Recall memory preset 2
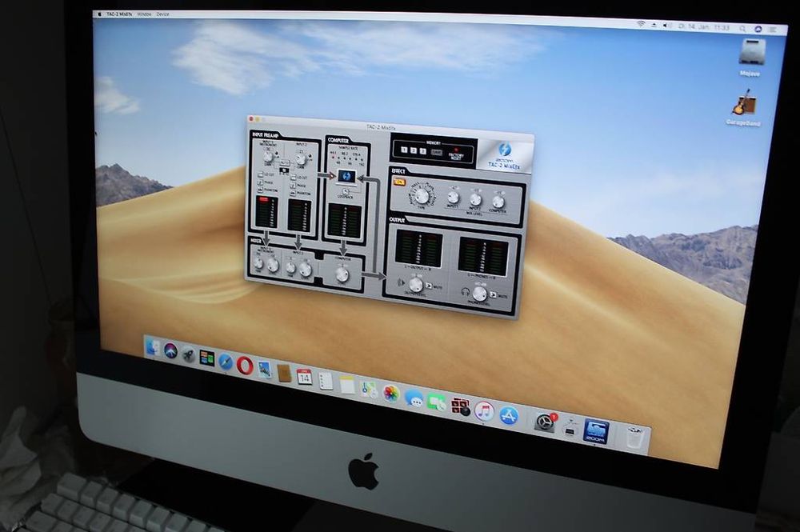Viewport: 800px width, 532px height. click(x=414, y=150)
